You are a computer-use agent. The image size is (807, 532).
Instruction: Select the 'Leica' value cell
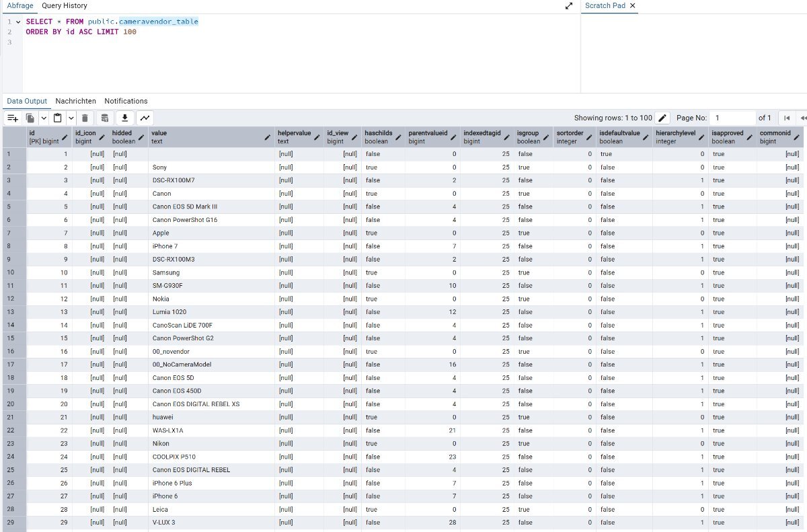pos(211,510)
